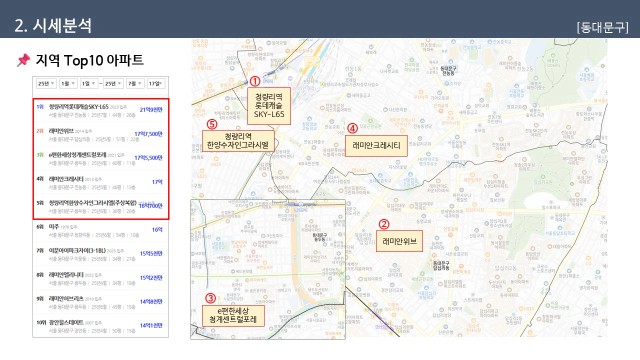Click the circled number 5 map marker
This screenshot has height=360, width=640.
tap(212, 124)
